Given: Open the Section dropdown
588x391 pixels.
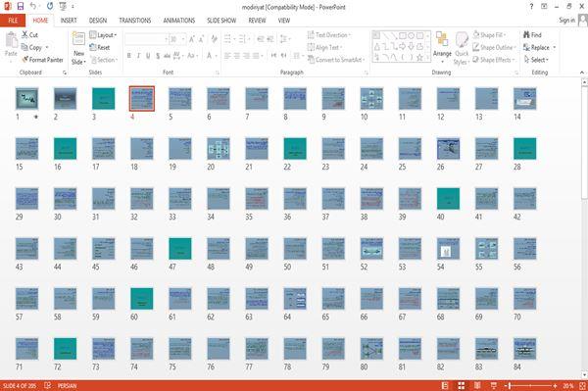Looking at the screenshot, I should (104, 60).
